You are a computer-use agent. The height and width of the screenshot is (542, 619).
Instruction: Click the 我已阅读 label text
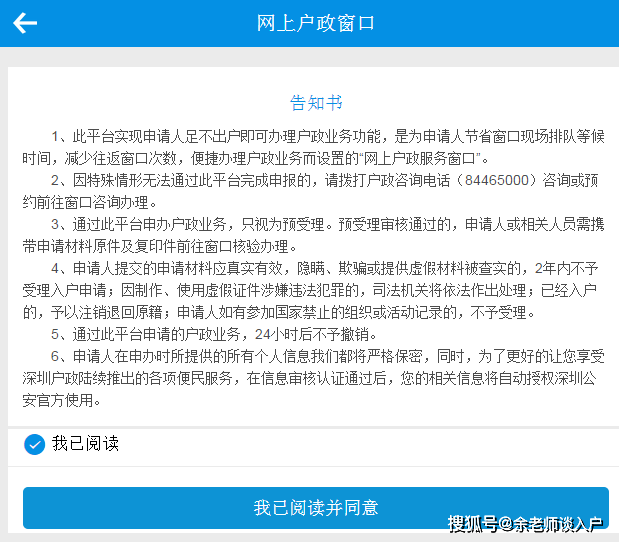pos(85,443)
